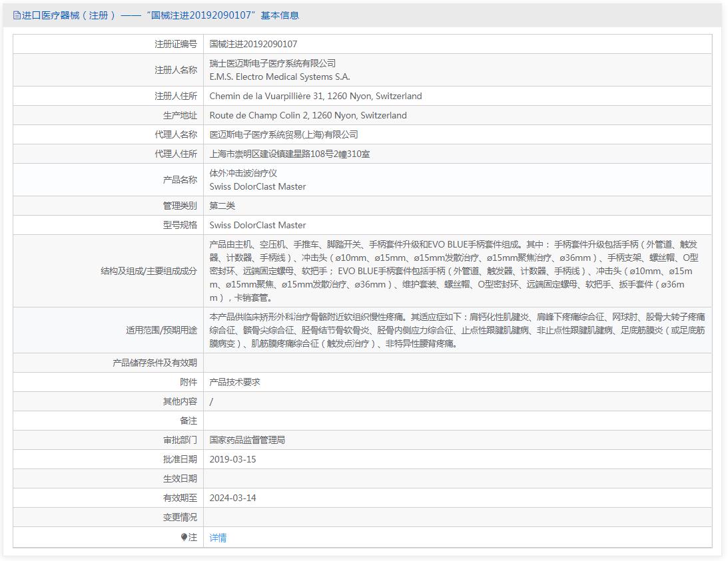Click the 产品技术要求 attachment text
Image resolution: width=728 pixels, height=561 pixels.
[234, 382]
